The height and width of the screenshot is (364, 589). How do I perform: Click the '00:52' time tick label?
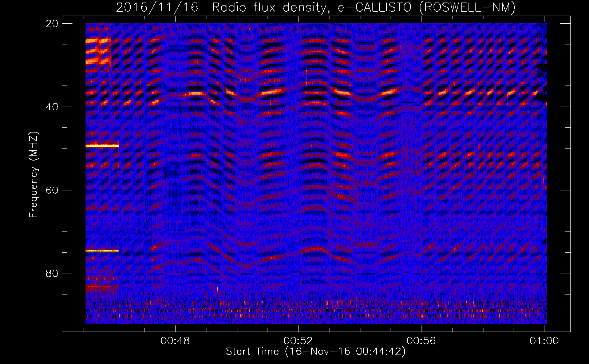click(x=299, y=341)
